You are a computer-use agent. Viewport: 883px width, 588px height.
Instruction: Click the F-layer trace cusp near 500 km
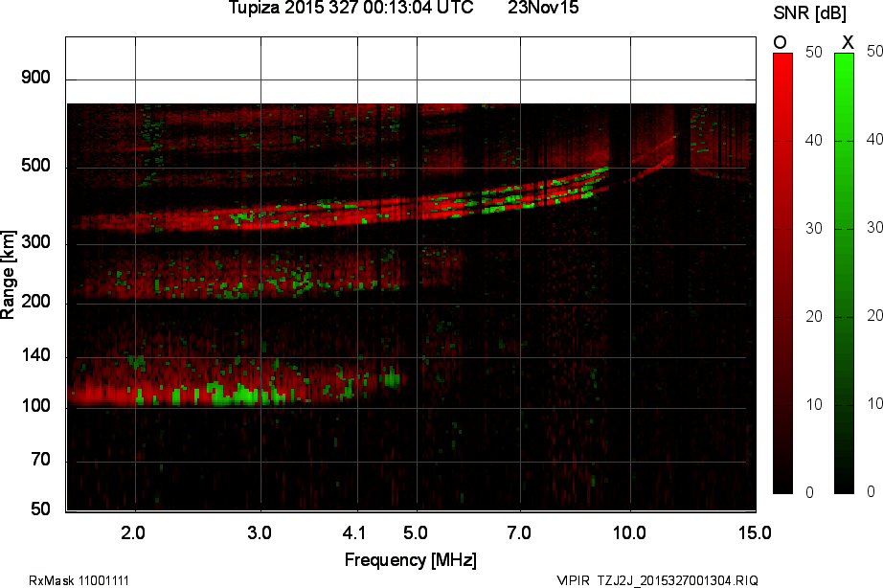point(603,170)
